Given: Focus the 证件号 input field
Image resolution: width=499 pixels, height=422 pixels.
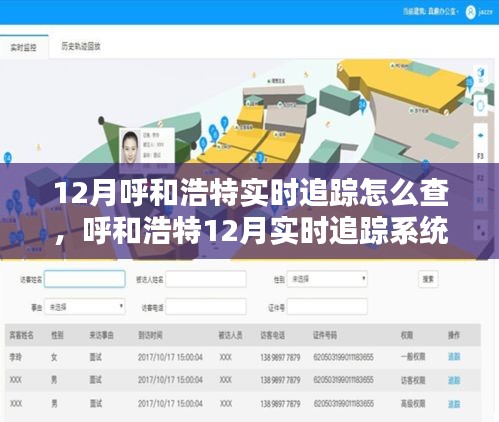Looking at the screenshot, I should (x=327, y=307).
